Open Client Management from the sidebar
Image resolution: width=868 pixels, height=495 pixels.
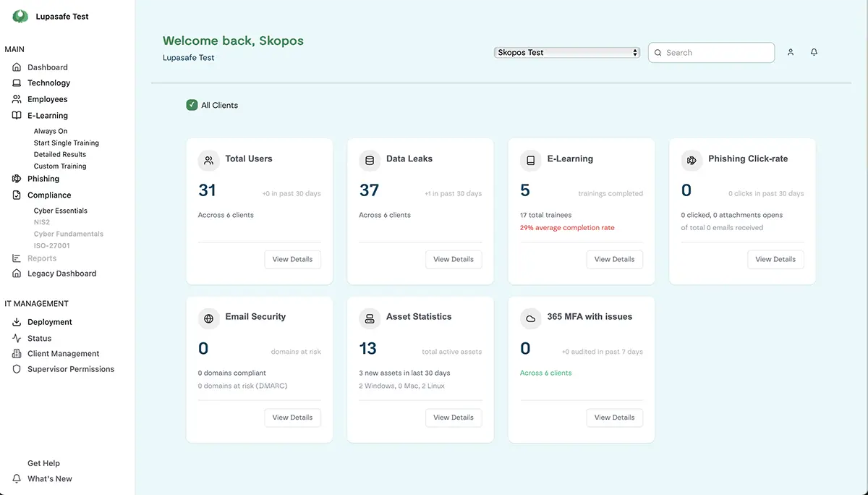(x=63, y=353)
